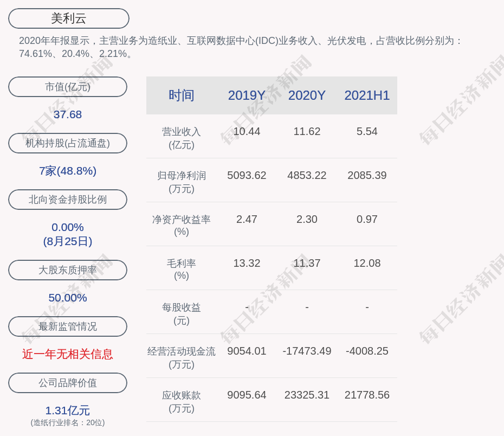Viewport: 504px width, 436px height.
Task: Click market value 37.68
Action: (x=68, y=114)
